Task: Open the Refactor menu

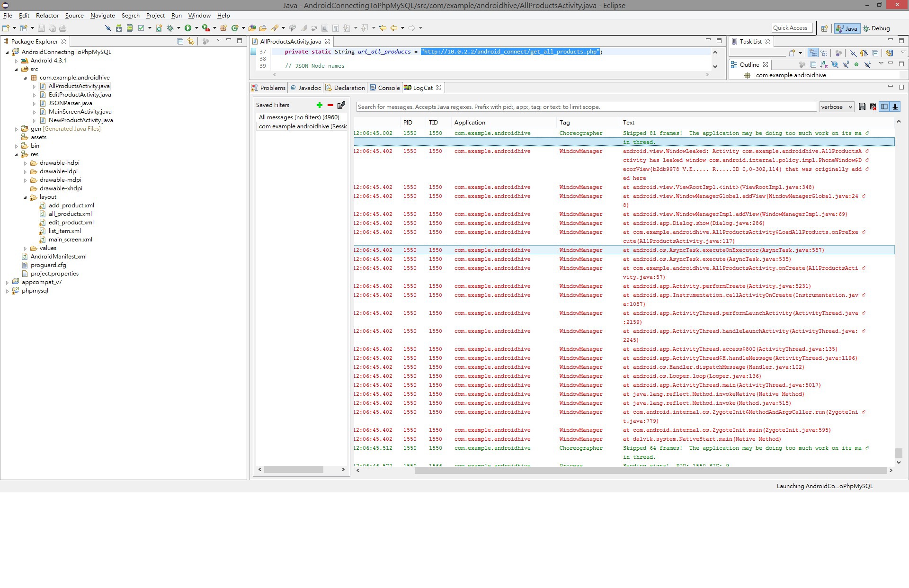Action: [47, 16]
